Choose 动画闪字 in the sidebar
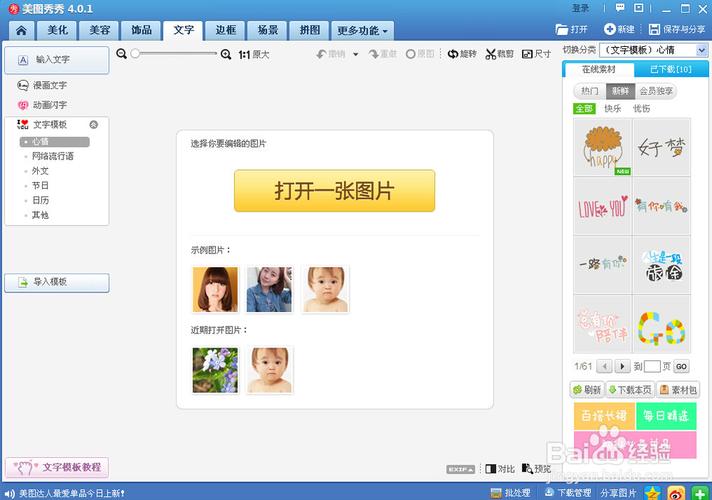This screenshot has width=712, height=500. 42,105
